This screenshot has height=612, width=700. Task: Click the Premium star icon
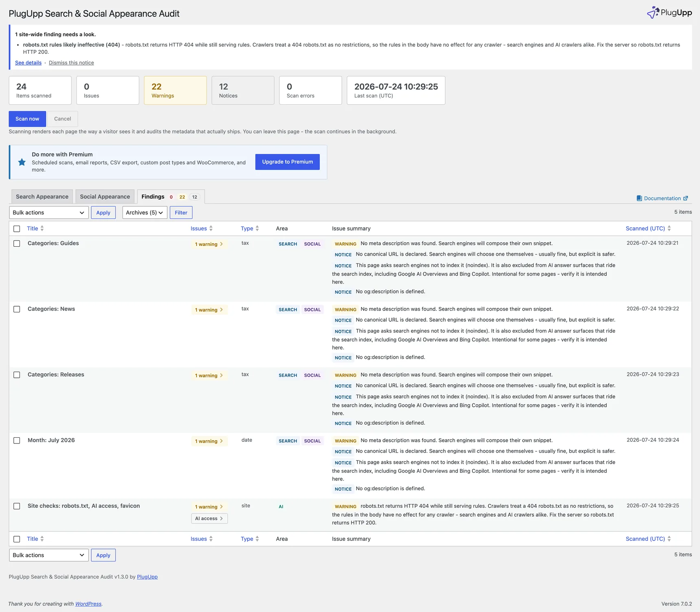pos(22,162)
